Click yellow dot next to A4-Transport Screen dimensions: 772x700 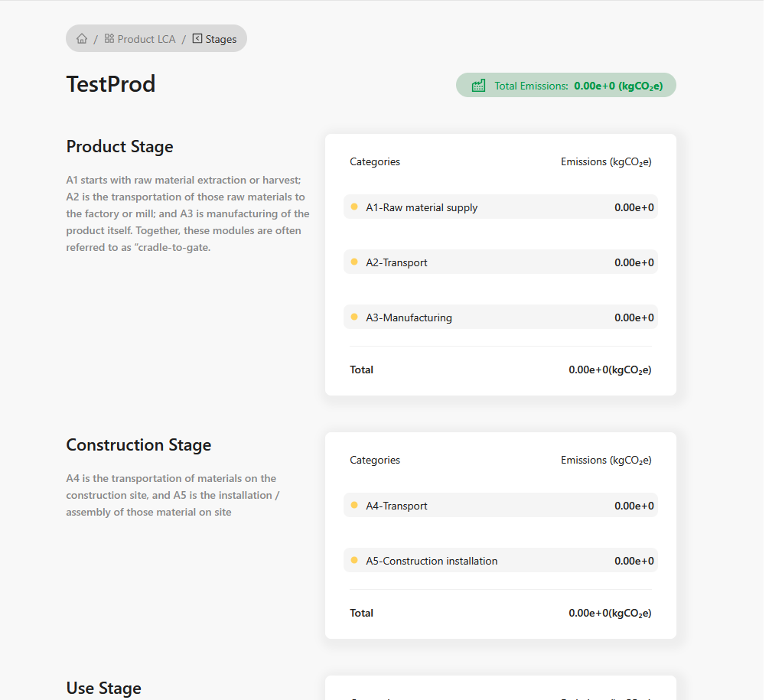coord(354,505)
